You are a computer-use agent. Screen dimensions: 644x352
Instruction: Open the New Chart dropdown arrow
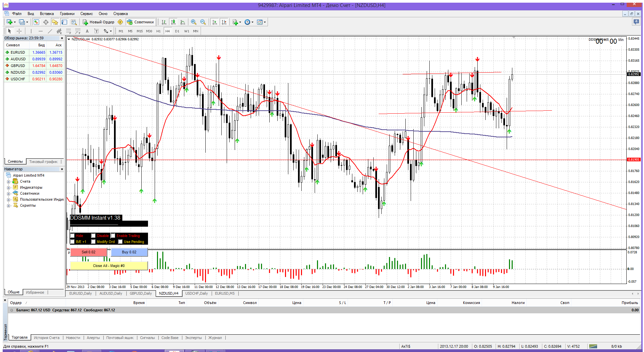(15, 22)
